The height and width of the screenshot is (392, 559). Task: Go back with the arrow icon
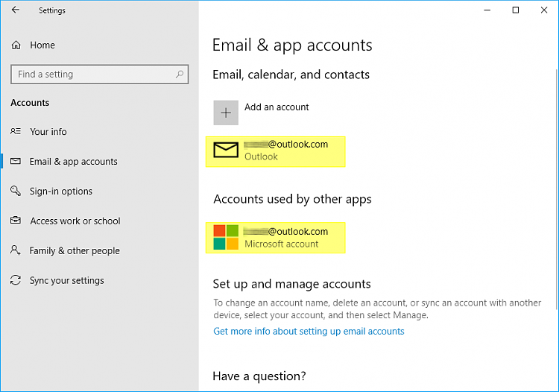(x=16, y=10)
